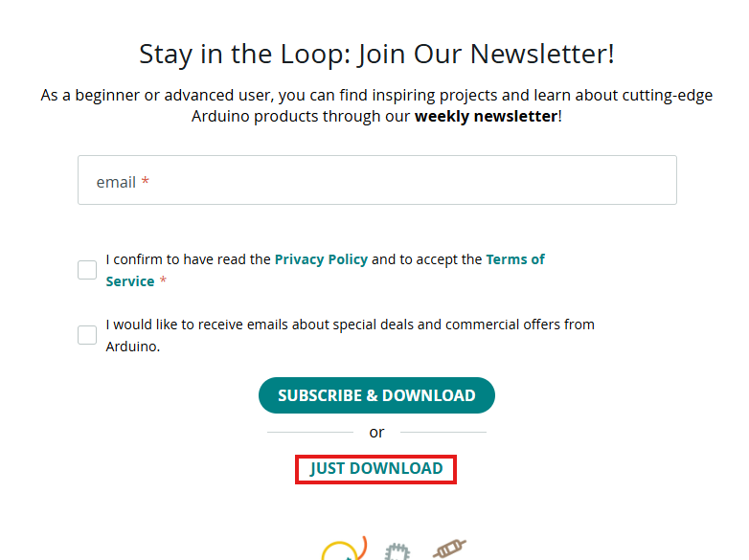749x560 pixels.
Task: Open the Terms of Service link
Action: pyautogui.click(x=515, y=259)
